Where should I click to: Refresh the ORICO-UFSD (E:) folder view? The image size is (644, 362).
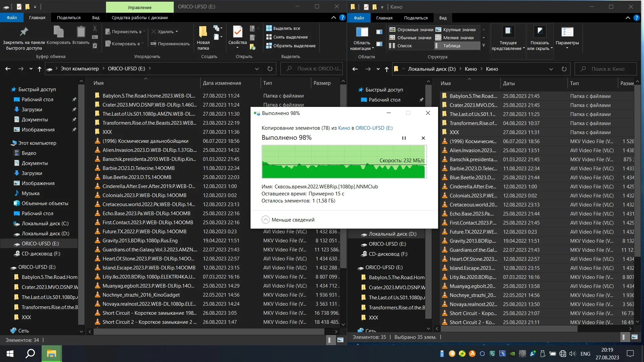coord(270,69)
